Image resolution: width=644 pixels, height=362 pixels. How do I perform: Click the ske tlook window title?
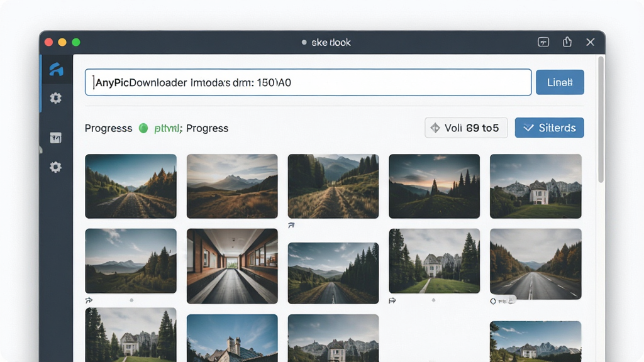[331, 42]
